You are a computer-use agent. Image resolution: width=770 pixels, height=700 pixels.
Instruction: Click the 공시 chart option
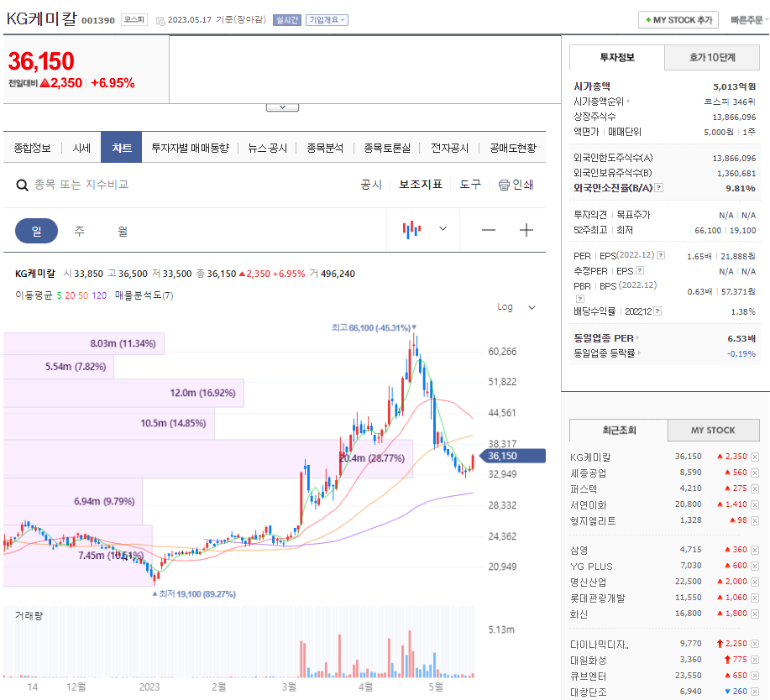(x=371, y=185)
